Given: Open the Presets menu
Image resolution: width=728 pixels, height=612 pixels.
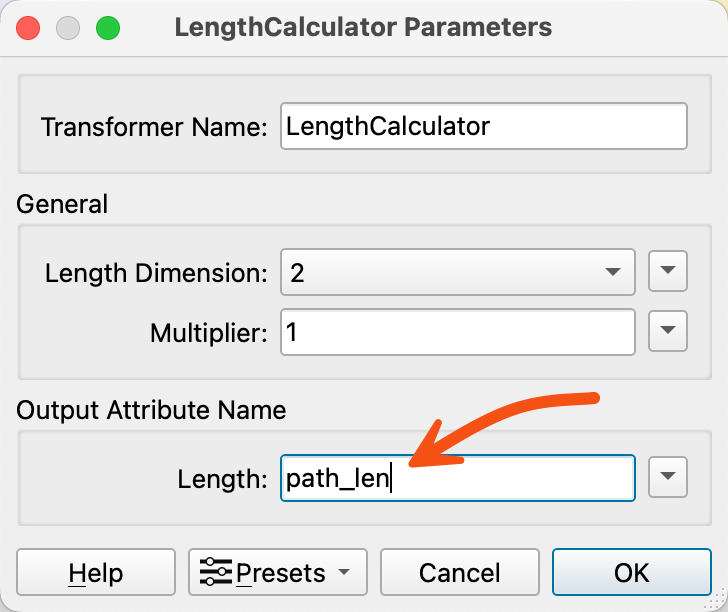Looking at the screenshot, I should (278, 572).
